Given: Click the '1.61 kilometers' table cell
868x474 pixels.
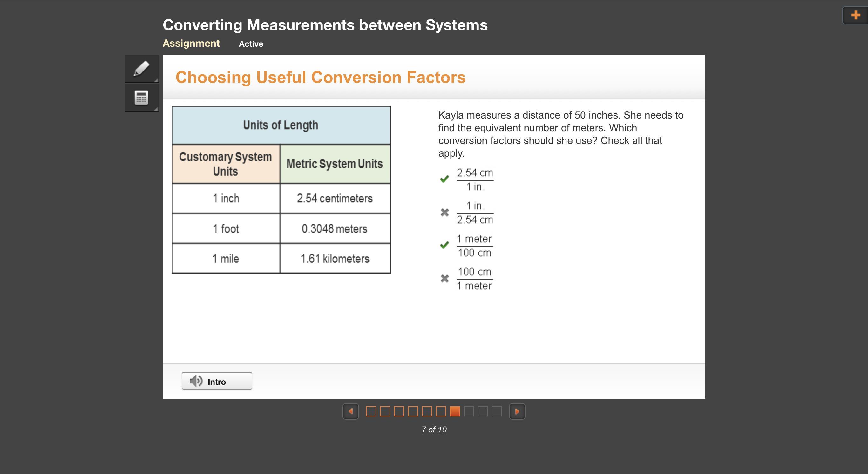Looking at the screenshot, I should click(x=335, y=258).
